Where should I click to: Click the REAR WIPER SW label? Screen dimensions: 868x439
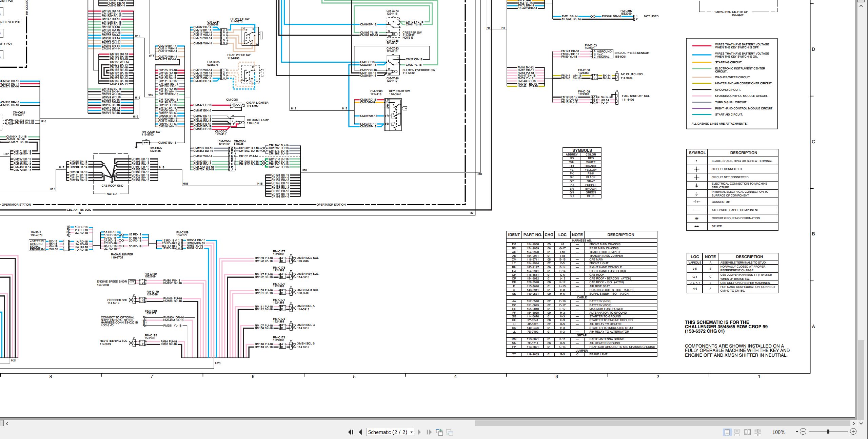click(239, 55)
